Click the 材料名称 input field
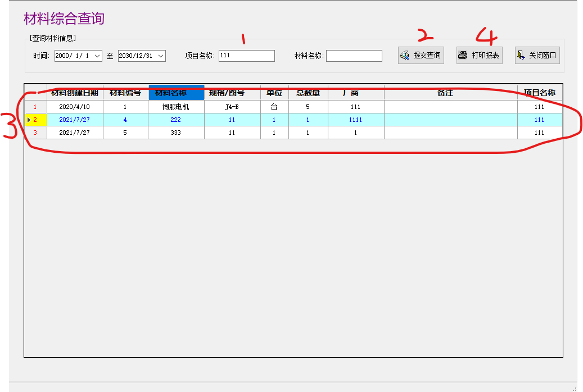 [x=354, y=56]
